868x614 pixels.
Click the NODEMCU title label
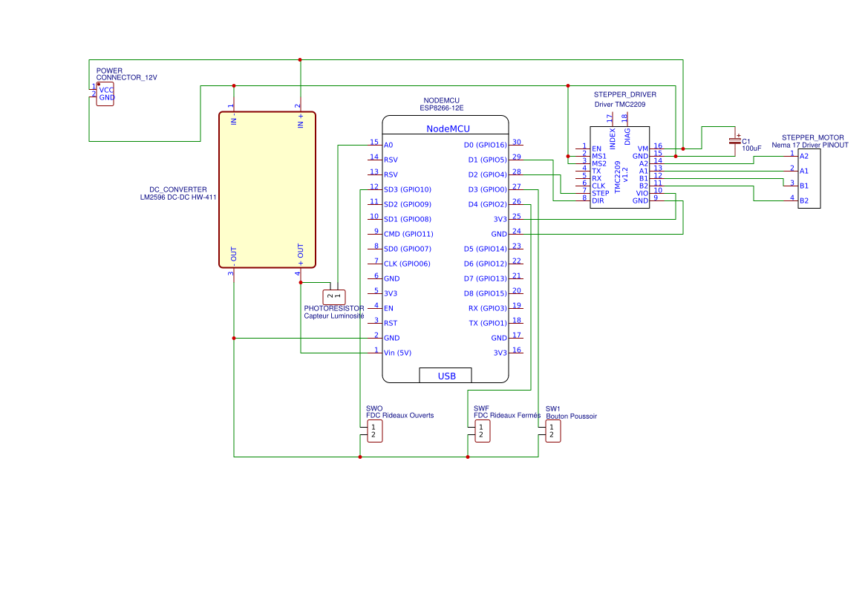click(440, 100)
